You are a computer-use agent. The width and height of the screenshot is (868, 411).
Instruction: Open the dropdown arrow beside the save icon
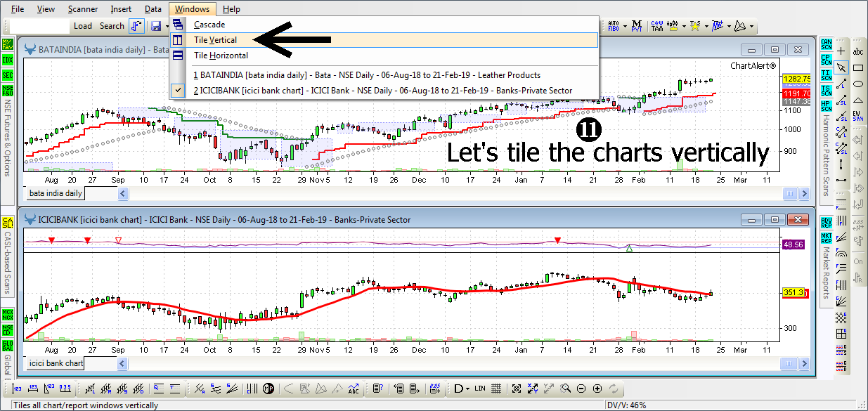(166, 26)
